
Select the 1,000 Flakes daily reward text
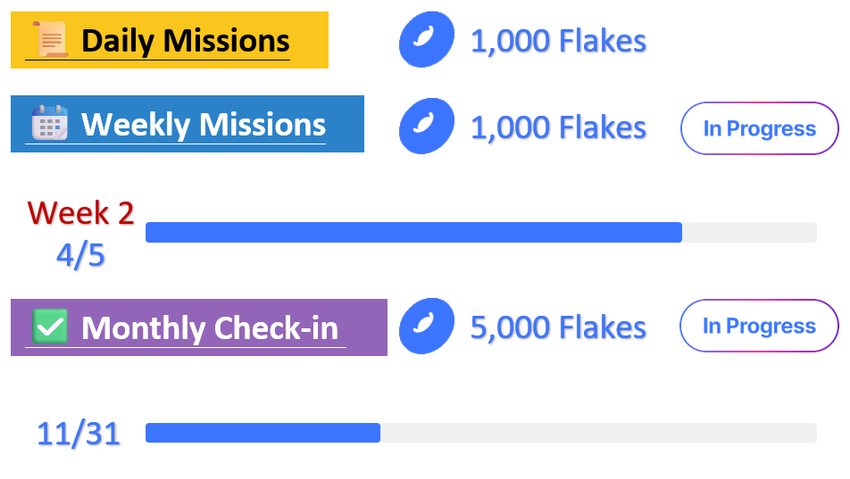click(x=558, y=42)
